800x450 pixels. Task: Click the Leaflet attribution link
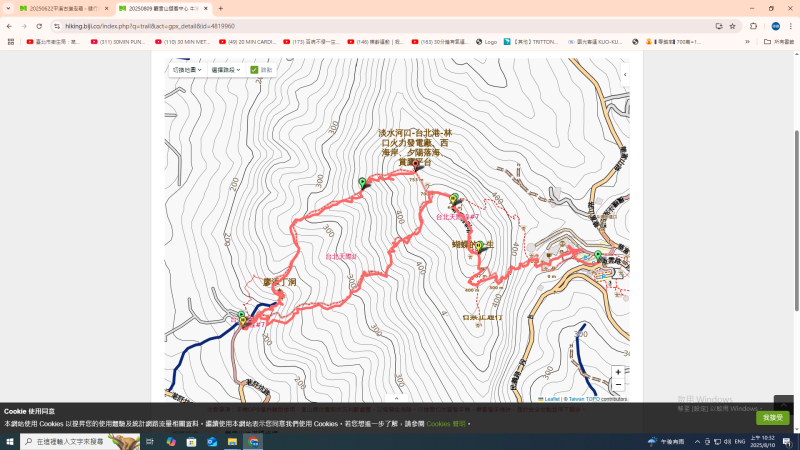click(x=550, y=399)
